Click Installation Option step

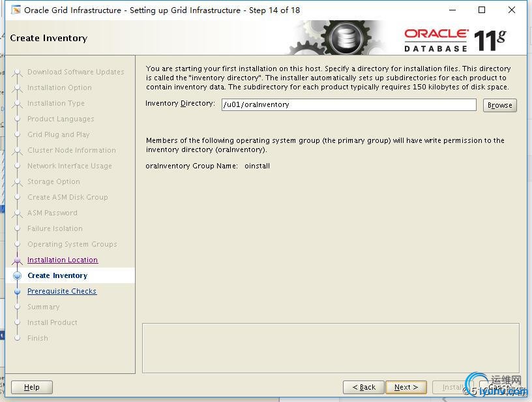(59, 87)
